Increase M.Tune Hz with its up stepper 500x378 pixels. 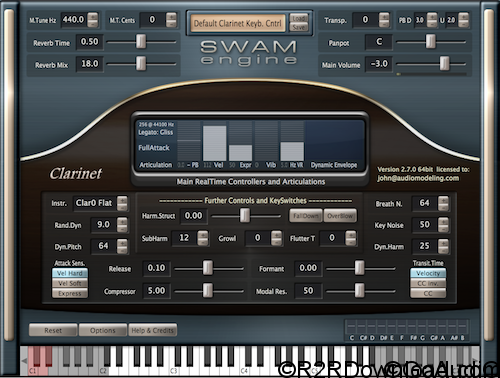tap(93, 16)
